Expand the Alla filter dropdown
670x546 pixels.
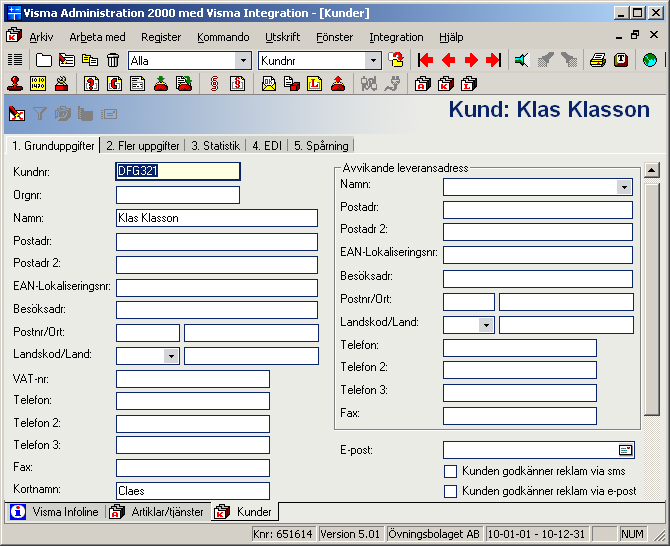tap(243, 61)
